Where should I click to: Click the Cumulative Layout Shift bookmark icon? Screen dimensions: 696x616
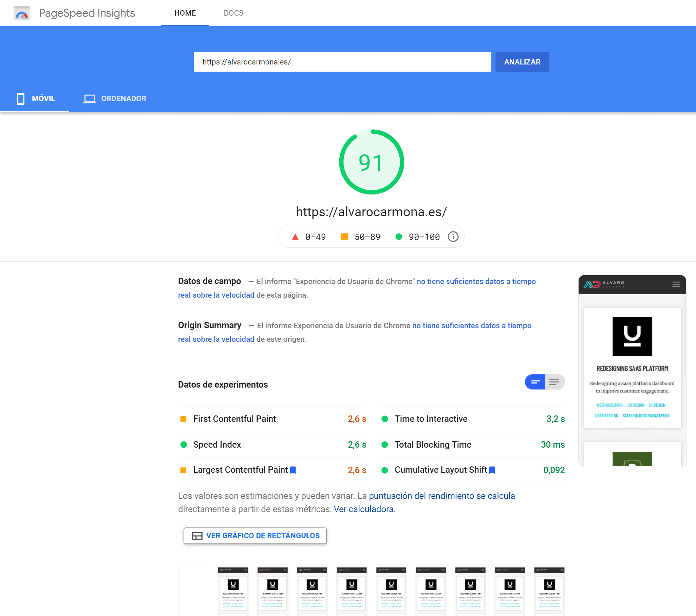pos(492,470)
